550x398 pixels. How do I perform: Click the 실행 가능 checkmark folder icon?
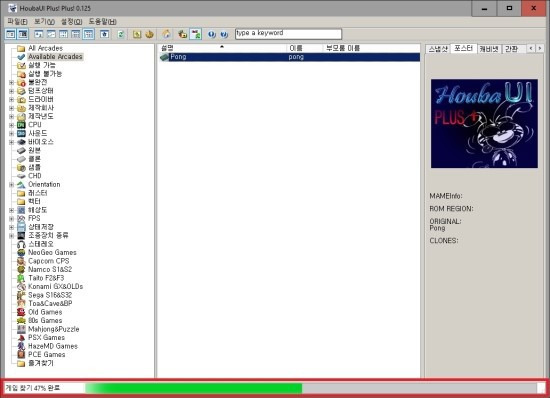21,65
